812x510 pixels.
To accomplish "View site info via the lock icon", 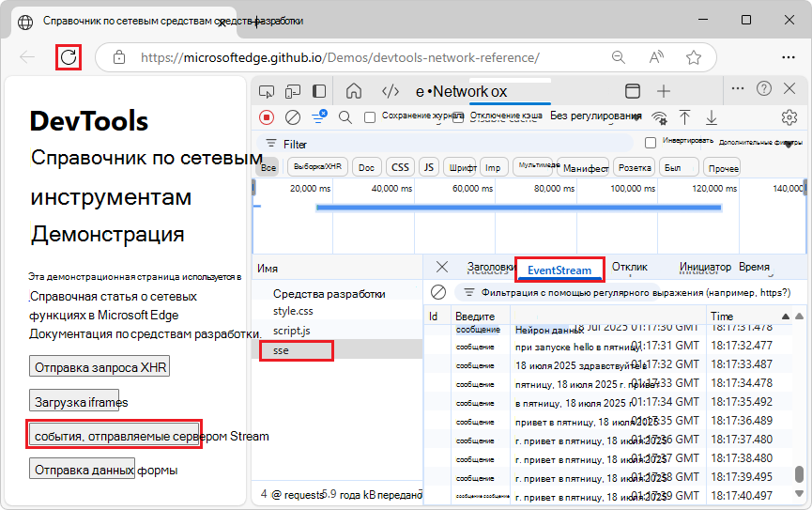I will click(119, 57).
